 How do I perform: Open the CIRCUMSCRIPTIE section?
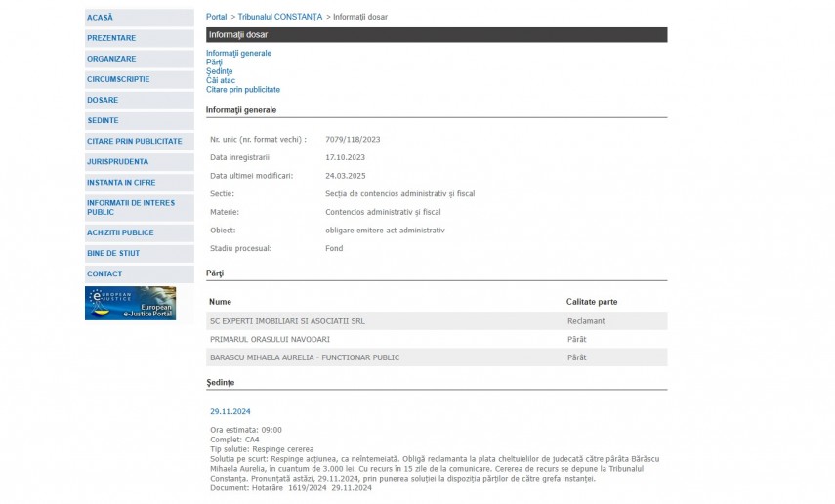tap(118, 79)
